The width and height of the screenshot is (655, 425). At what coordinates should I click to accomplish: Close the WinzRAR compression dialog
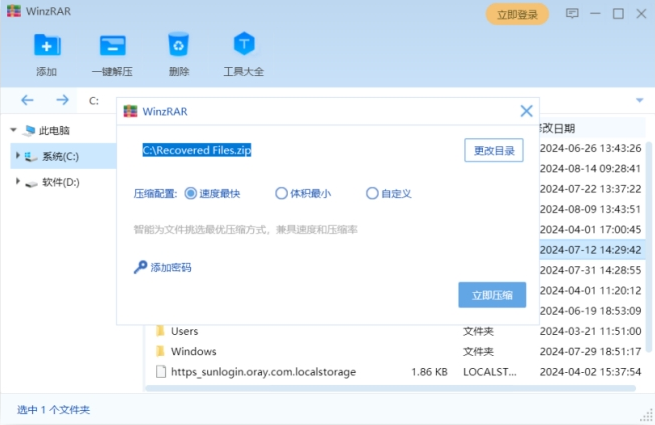(x=526, y=111)
